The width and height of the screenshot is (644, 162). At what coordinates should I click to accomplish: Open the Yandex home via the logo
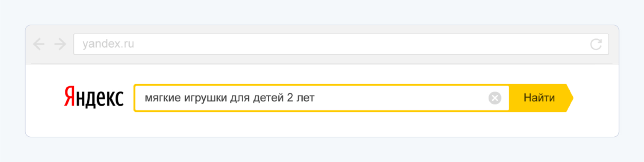(93, 97)
